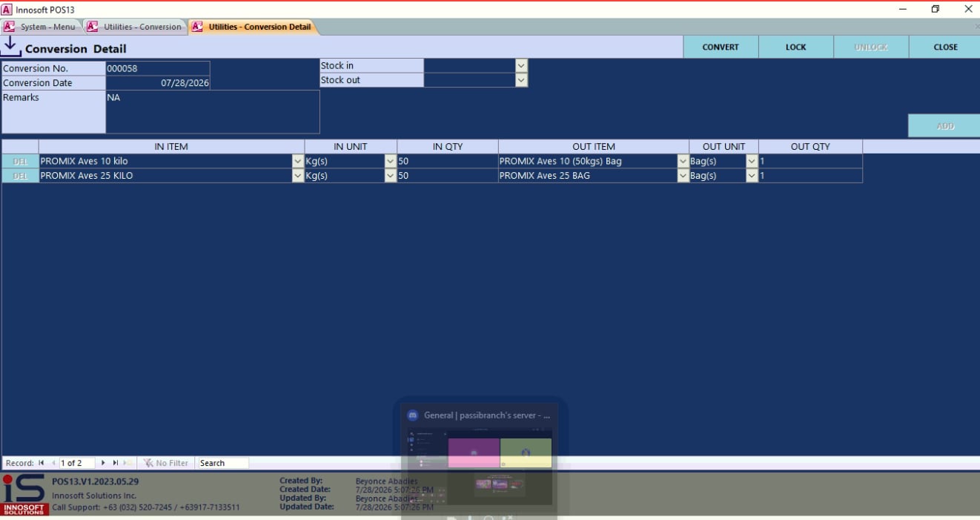Click the OUT UNIT column header
This screenshot has width=980, height=520.
[724, 146]
